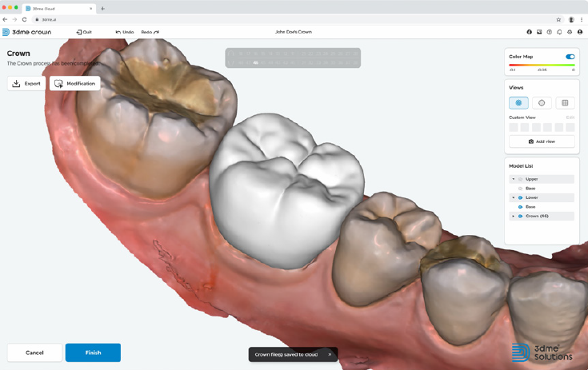Click Redo in the top toolbar
This screenshot has width=588, height=370.
(150, 32)
